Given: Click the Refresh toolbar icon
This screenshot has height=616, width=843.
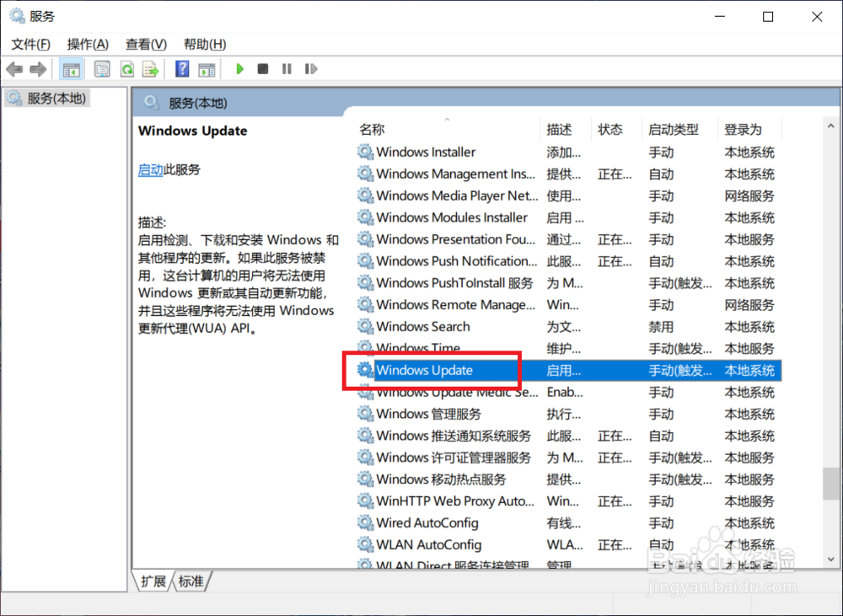Looking at the screenshot, I should pos(127,69).
